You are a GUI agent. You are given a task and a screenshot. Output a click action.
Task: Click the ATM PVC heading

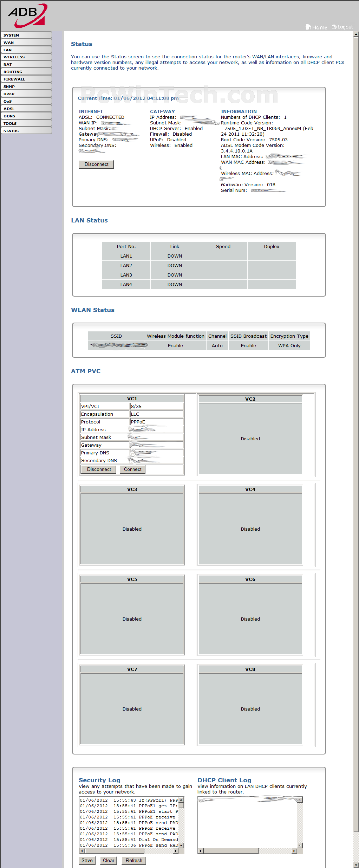[86, 371]
